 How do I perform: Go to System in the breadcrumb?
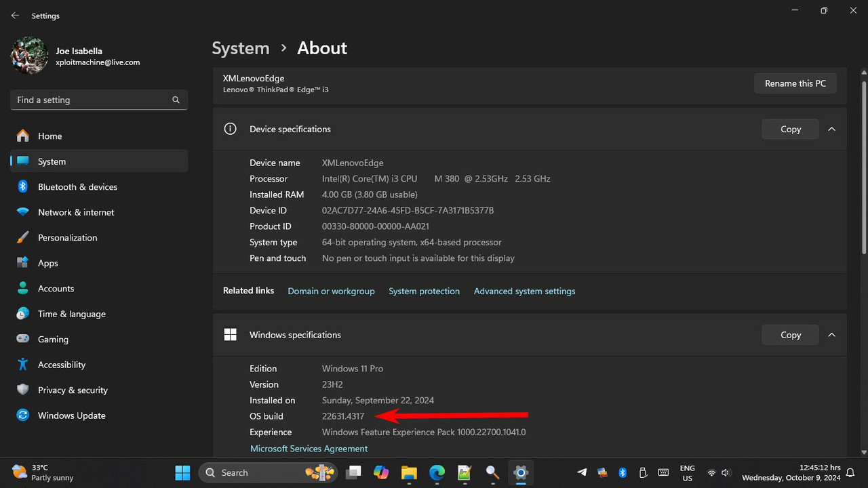(x=241, y=48)
